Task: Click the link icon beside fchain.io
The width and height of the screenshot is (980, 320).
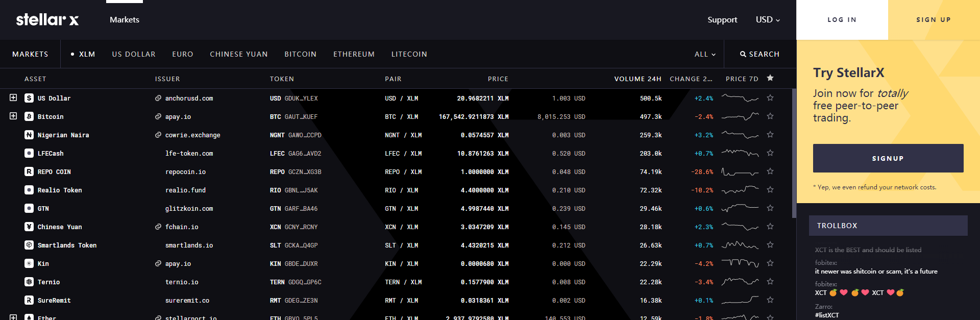Action: pyautogui.click(x=158, y=227)
